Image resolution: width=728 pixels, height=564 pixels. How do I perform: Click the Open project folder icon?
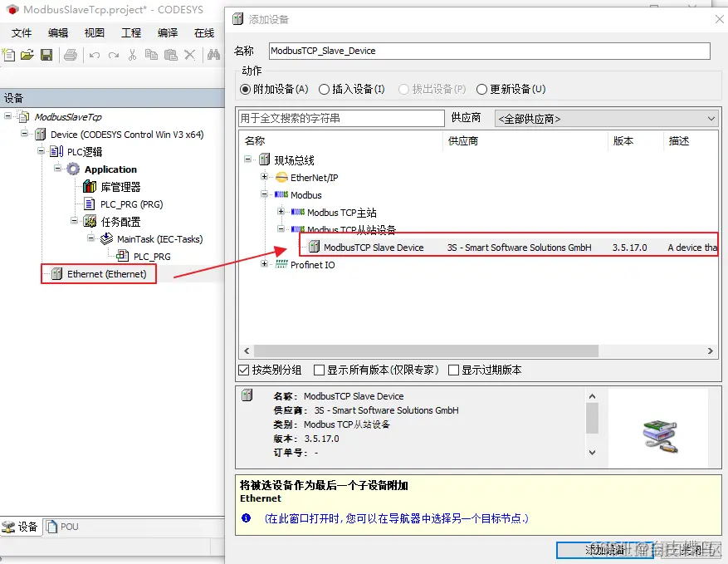point(27,55)
